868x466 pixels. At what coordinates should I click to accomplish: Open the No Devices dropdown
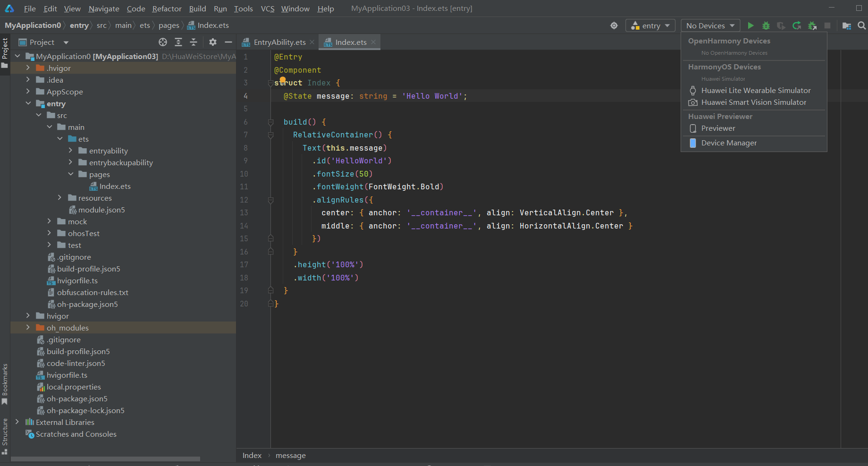710,25
